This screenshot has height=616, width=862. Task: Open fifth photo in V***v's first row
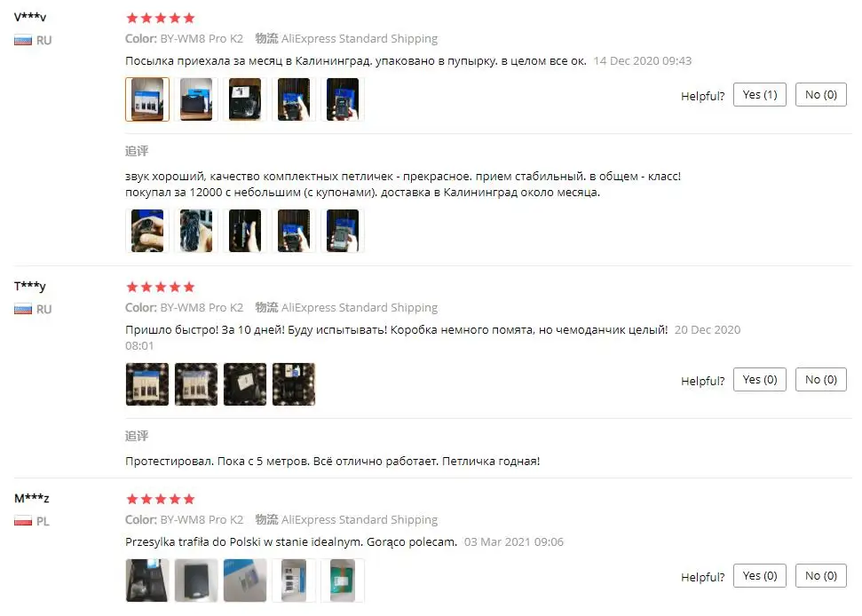tap(343, 99)
